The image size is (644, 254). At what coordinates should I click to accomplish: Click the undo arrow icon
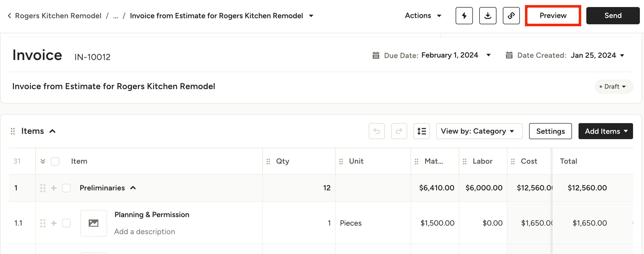click(377, 131)
